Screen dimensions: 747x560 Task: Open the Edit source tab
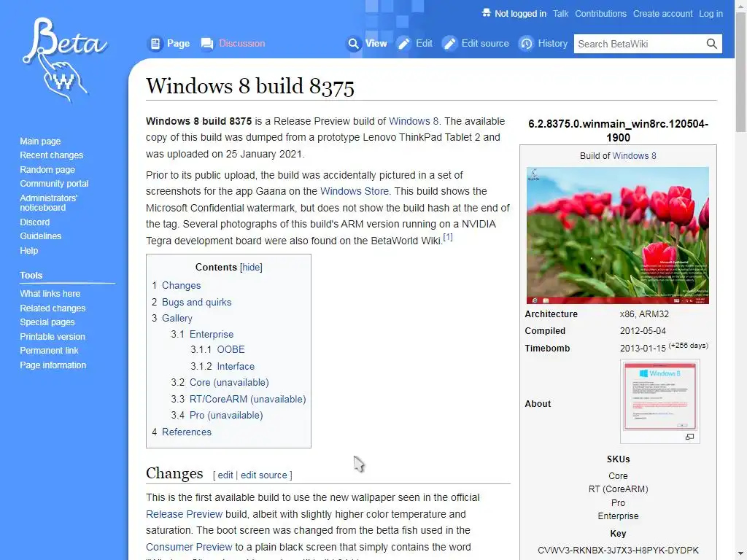click(485, 44)
